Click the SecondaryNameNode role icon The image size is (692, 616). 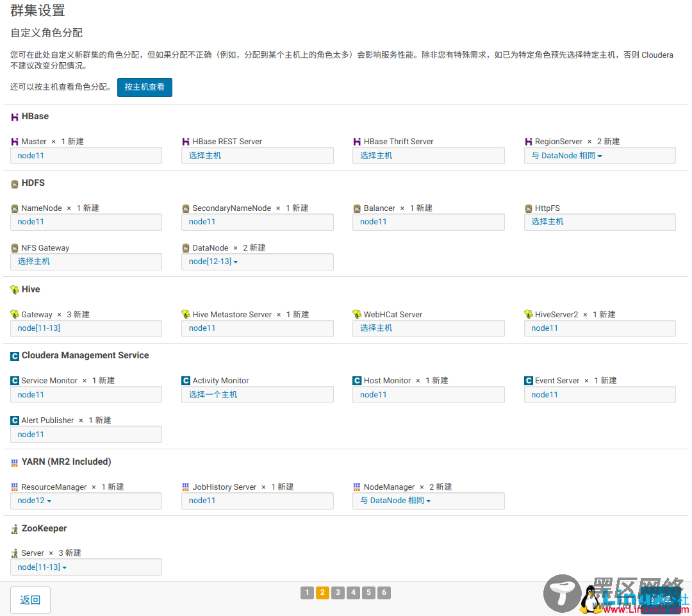click(186, 208)
